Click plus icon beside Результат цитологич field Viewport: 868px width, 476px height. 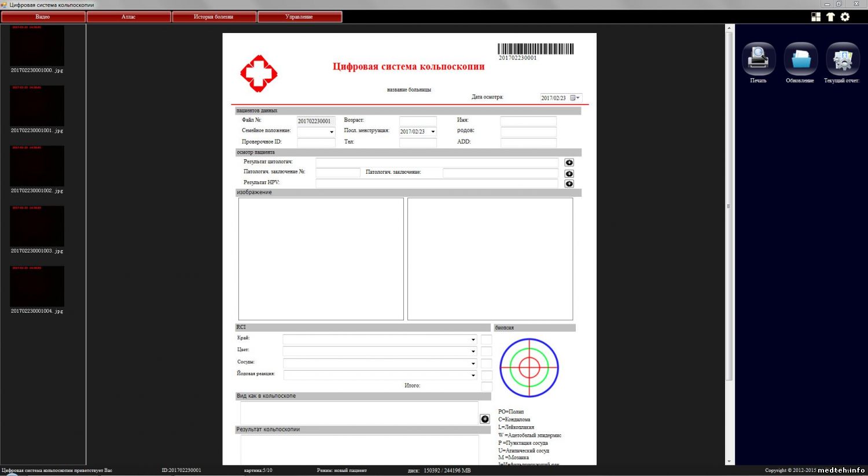(569, 163)
